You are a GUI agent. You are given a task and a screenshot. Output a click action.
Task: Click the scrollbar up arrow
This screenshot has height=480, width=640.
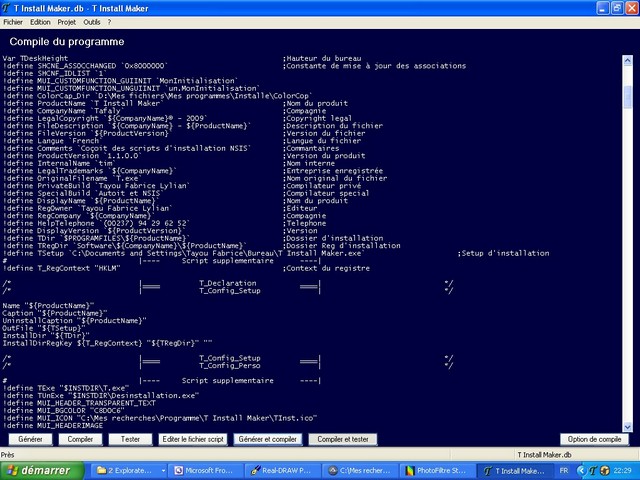(627, 60)
